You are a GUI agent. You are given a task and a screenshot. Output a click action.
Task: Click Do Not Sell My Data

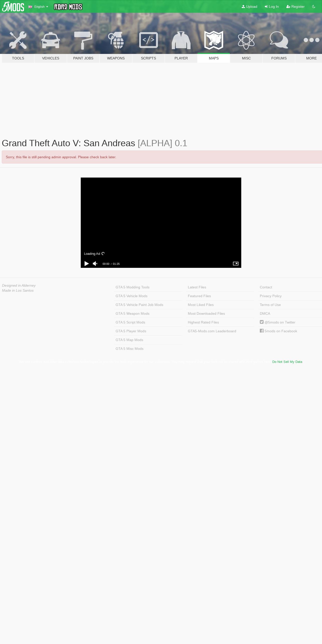coord(287,362)
